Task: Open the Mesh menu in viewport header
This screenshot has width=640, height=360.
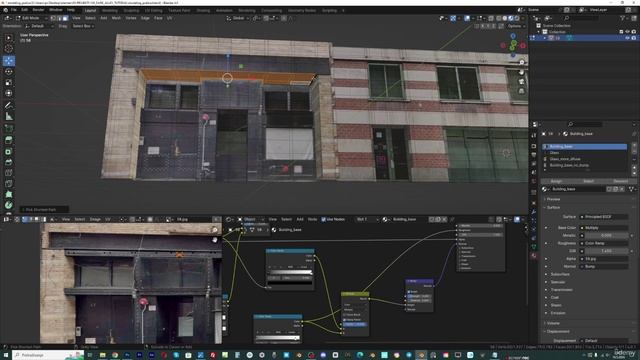Action: [116, 18]
